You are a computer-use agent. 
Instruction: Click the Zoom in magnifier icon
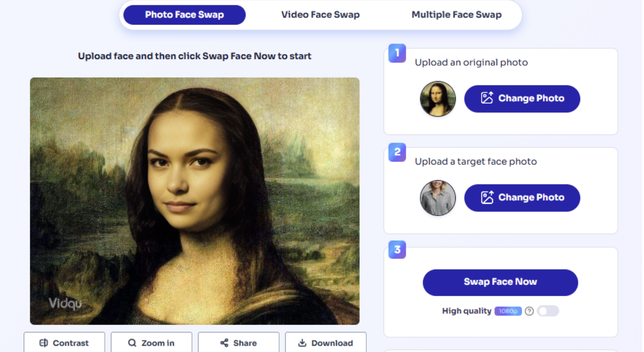(132, 343)
